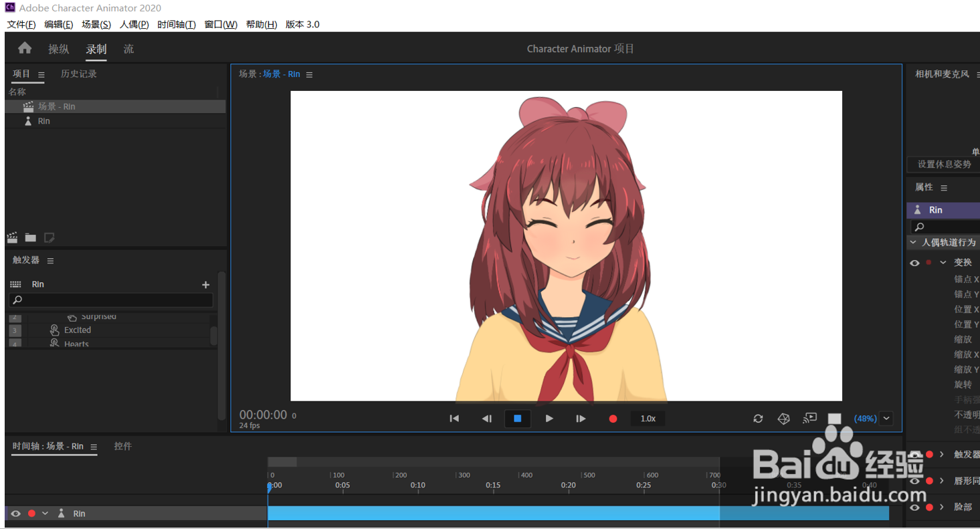
Task: Toggle mesh outline polygon icon
Action: (784, 419)
